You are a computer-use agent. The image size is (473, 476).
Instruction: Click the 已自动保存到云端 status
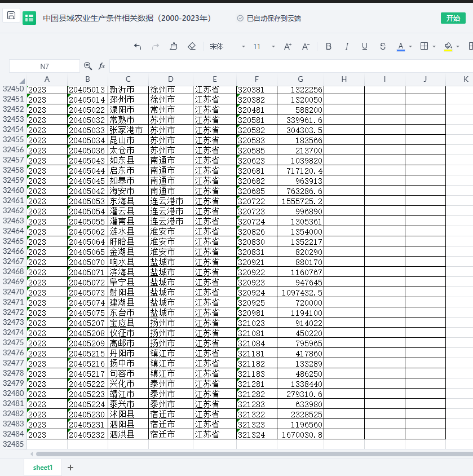(x=269, y=19)
